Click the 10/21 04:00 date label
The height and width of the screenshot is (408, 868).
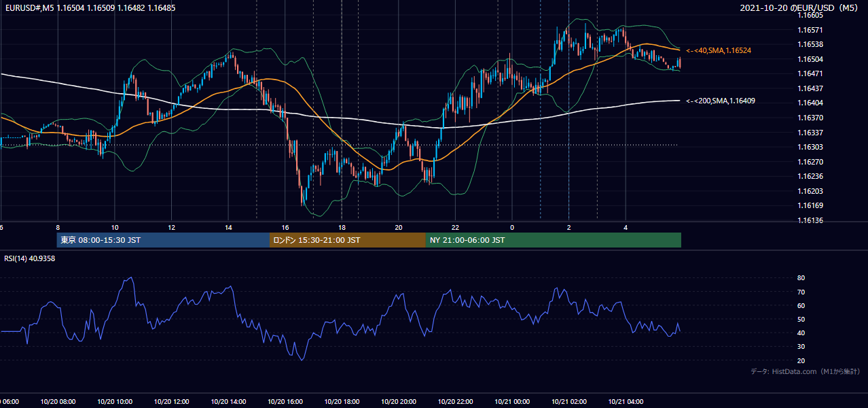[626, 402]
